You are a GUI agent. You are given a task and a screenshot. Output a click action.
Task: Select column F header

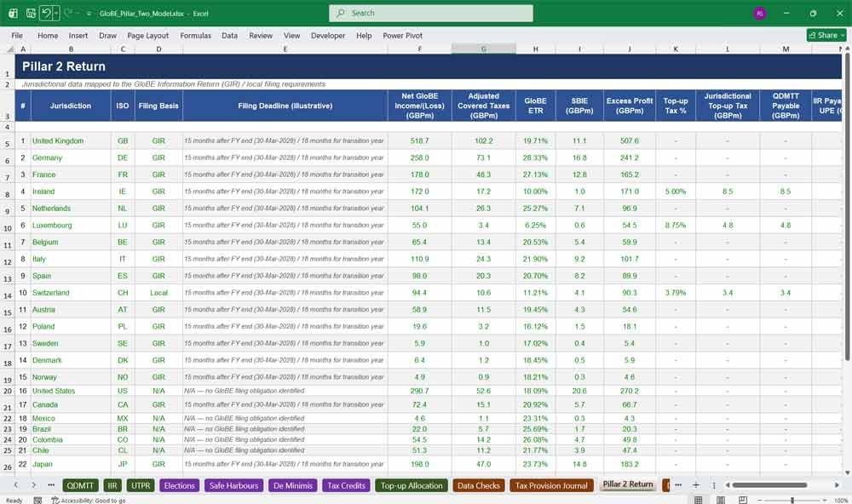point(419,49)
